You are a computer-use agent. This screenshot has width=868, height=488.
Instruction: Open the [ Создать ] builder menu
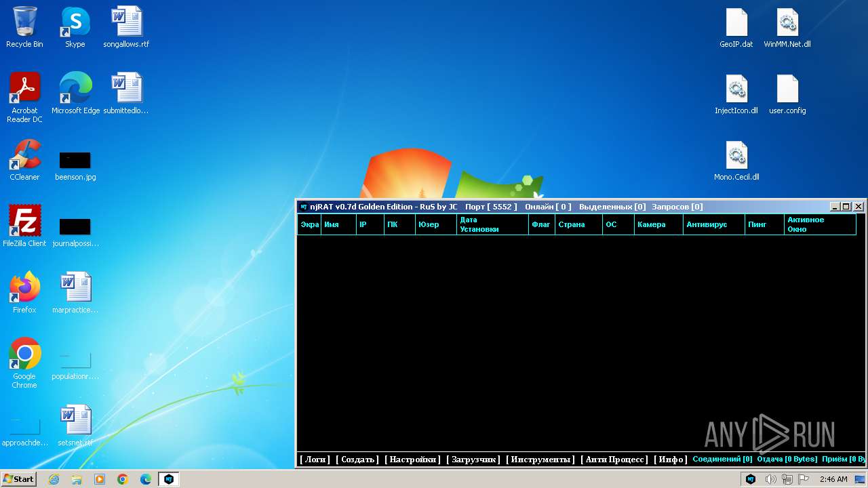pos(357,460)
